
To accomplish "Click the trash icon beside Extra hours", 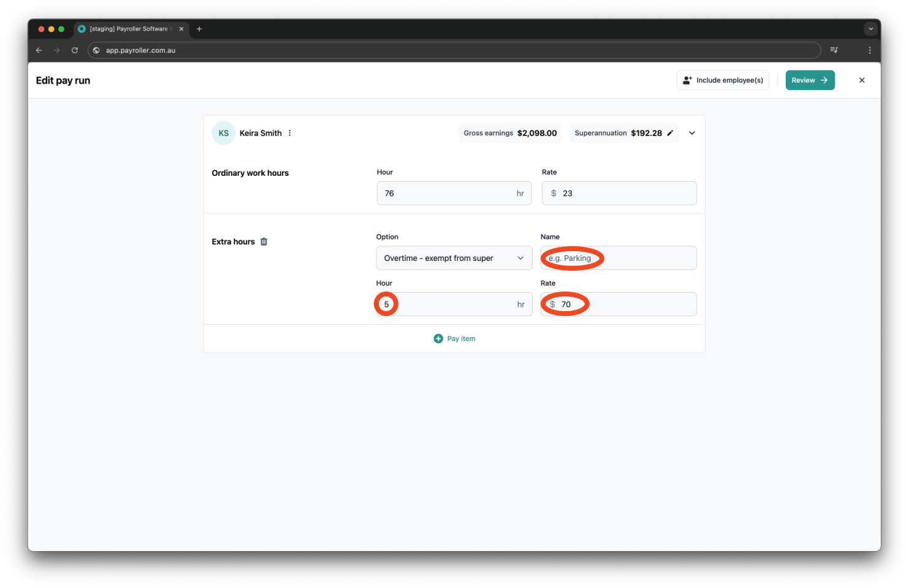I will (x=264, y=241).
